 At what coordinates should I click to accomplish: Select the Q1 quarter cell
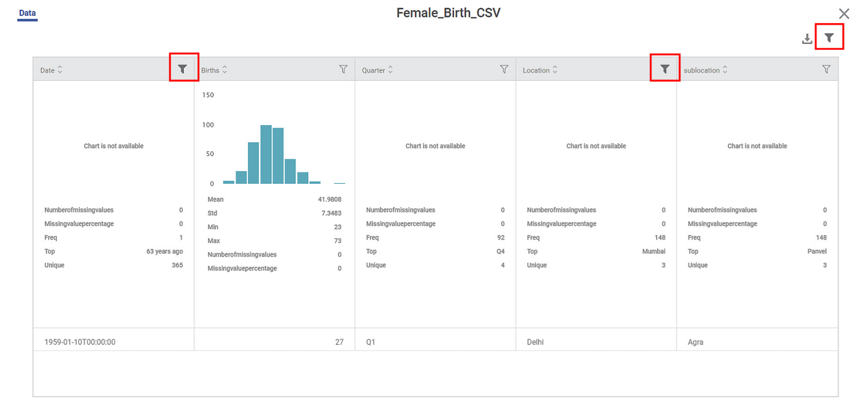pyautogui.click(x=371, y=342)
